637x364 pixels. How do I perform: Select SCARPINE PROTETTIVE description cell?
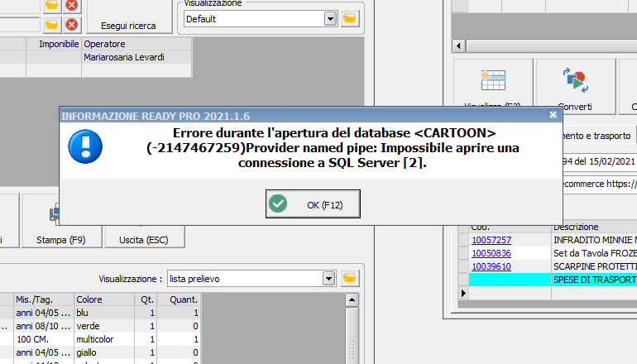point(594,266)
